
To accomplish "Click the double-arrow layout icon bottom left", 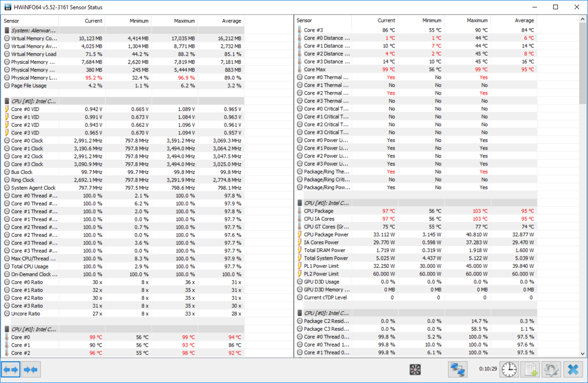I will (x=10, y=369).
